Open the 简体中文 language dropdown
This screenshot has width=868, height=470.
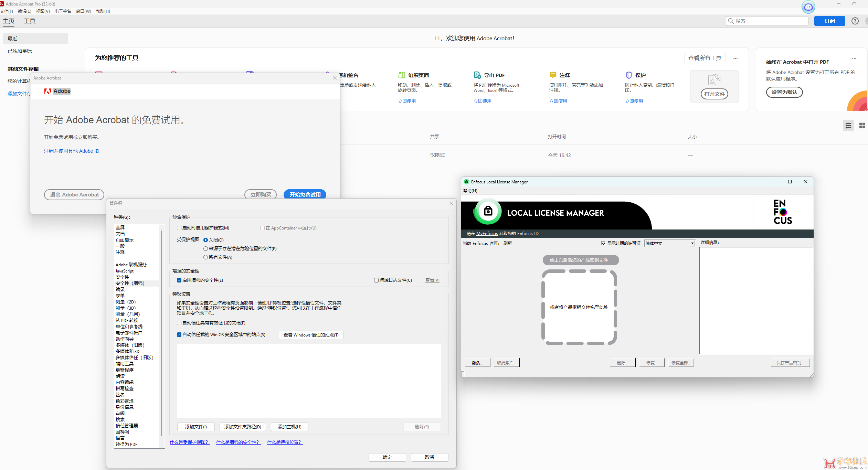click(670, 243)
